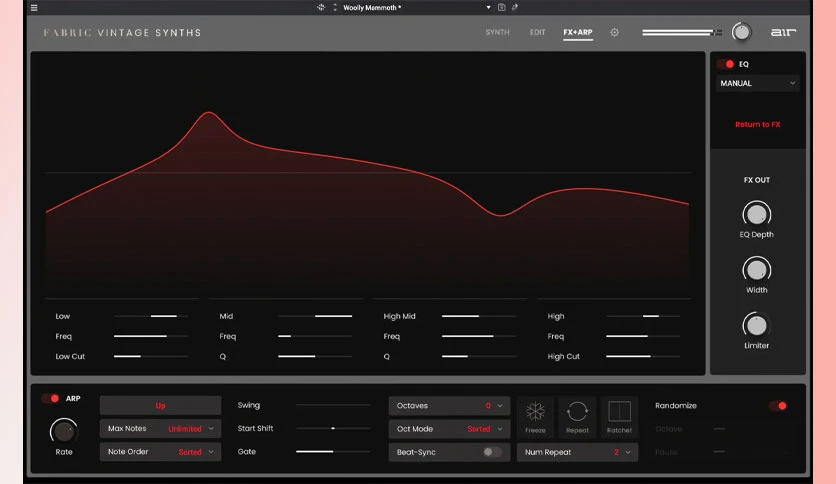Open the Num Repeat dropdown

tap(577, 452)
